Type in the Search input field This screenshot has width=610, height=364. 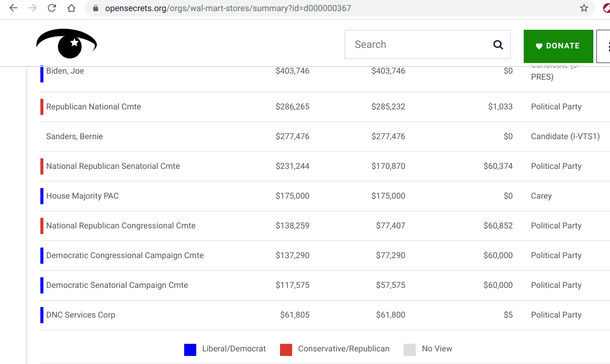click(419, 45)
